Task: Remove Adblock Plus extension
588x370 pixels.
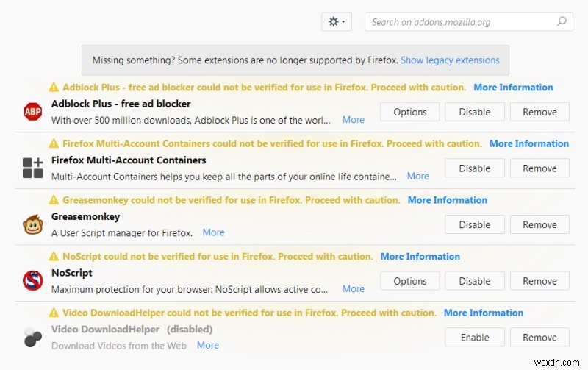Action: pyautogui.click(x=539, y=112)
